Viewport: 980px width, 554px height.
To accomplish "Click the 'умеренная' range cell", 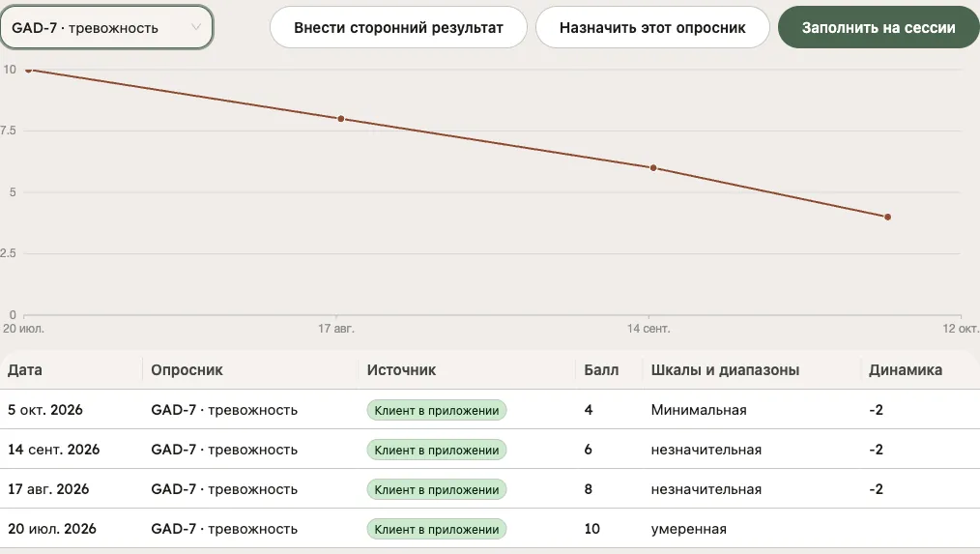I will tap(689, 529).
